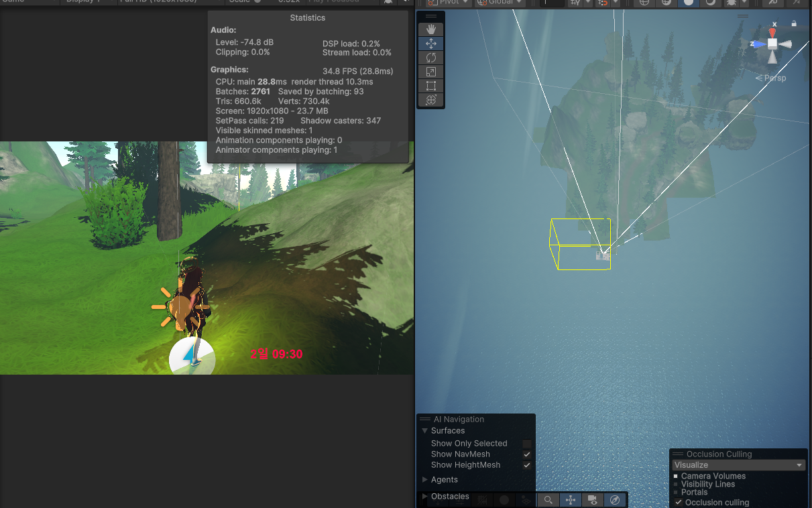
Task: Click the AI Navigation overlay drag handle
Action: click(x=425, y=419)
